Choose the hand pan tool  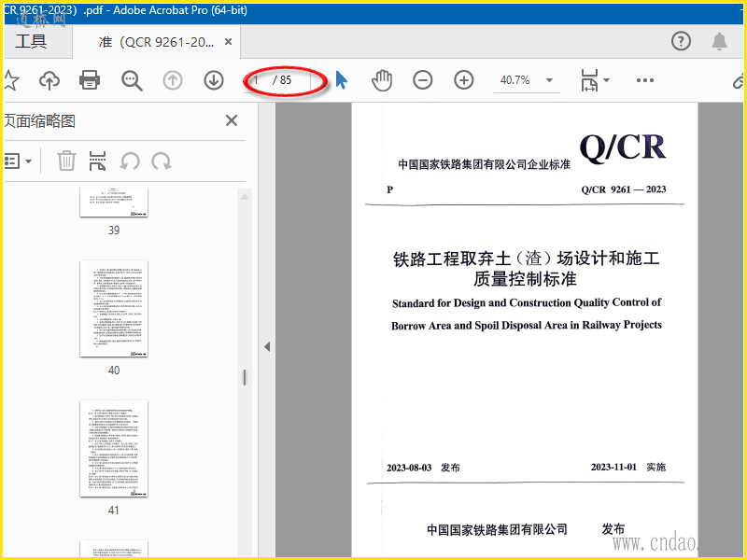tap(382, 80)
